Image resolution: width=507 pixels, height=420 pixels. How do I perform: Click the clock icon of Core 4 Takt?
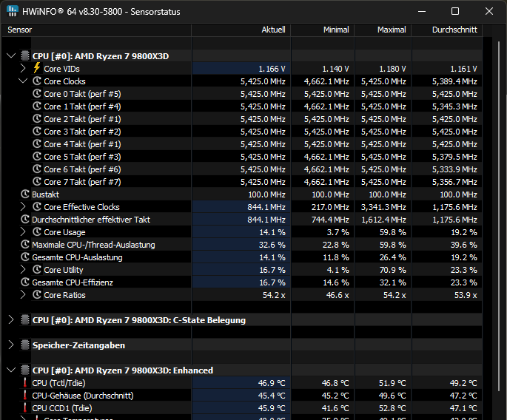click(37, 144)
